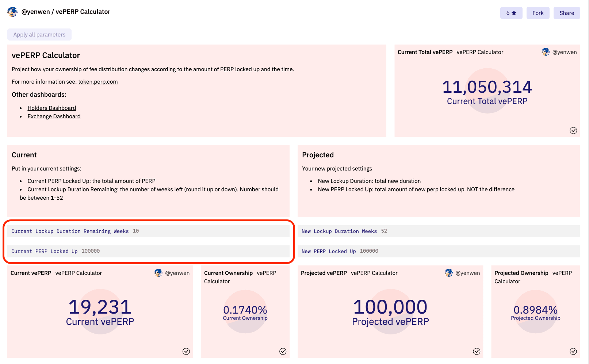Viewport: 589px width, 364px height.
Task: Apply all parameters
Action: [x=39, y=35]
